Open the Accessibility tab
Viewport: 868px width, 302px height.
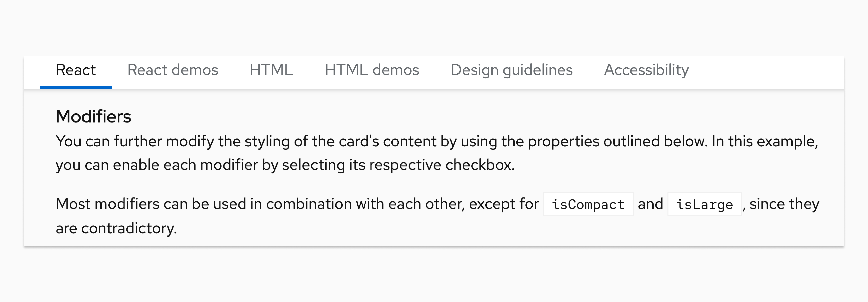[x=646, y=70]
